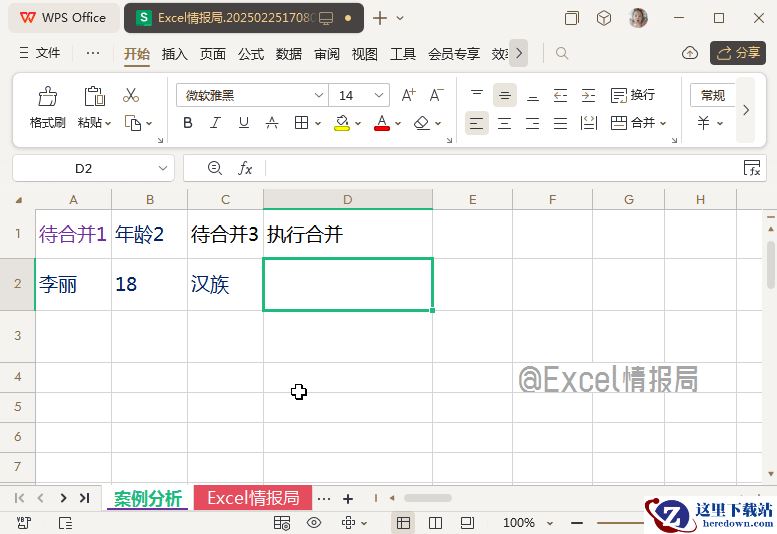Click the cloud sync icon
The image size is (777, 534).
click(690, 53)
